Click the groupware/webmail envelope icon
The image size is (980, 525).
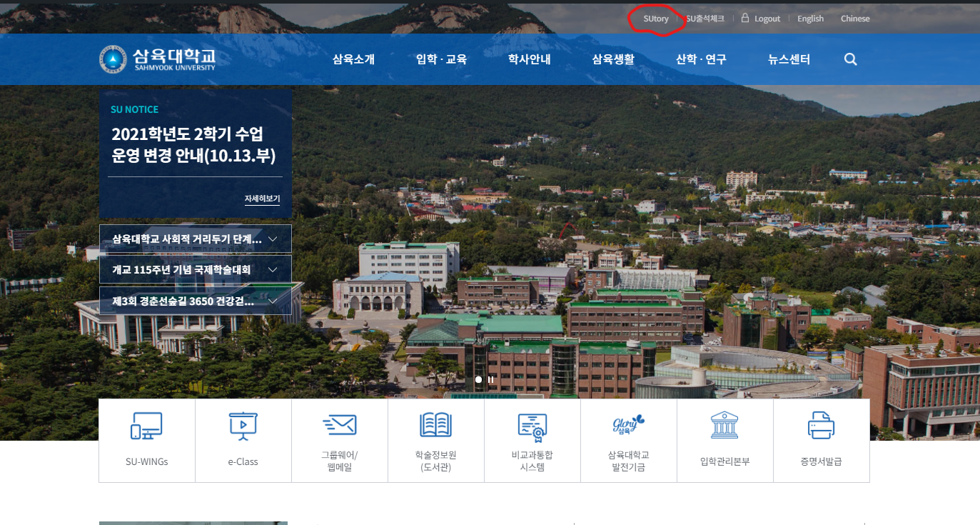pos(339,425)
